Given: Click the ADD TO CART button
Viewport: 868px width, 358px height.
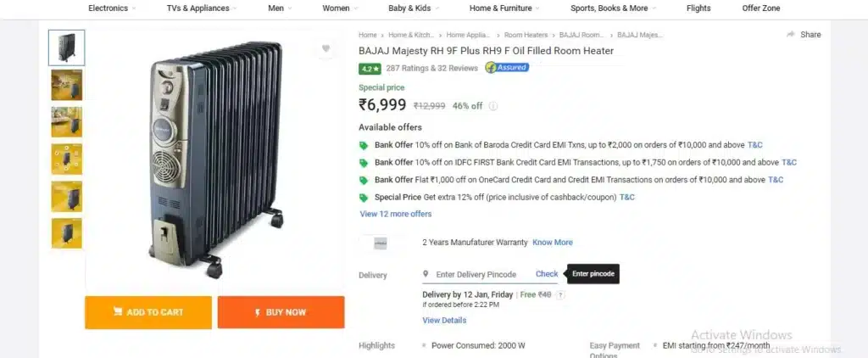Looking at the screenshot, I should (148, 312).
